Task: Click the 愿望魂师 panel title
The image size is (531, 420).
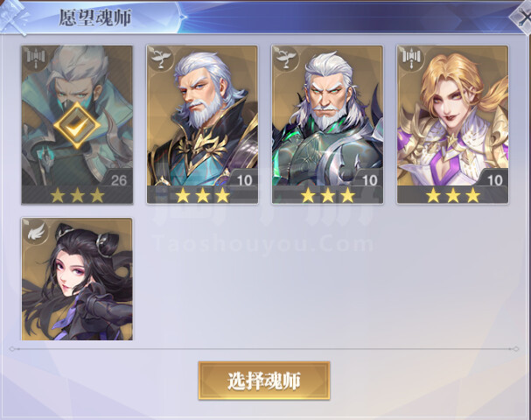Action: click(95, 17)
